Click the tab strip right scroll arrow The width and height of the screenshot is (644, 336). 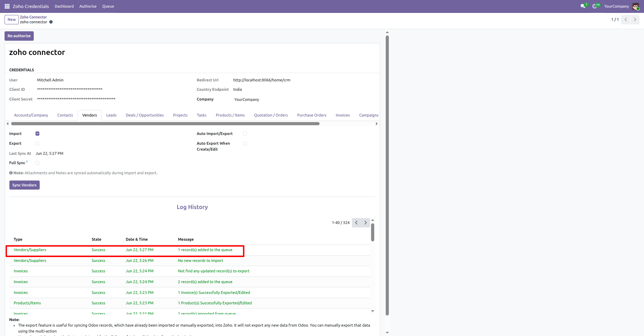point(377,123)
